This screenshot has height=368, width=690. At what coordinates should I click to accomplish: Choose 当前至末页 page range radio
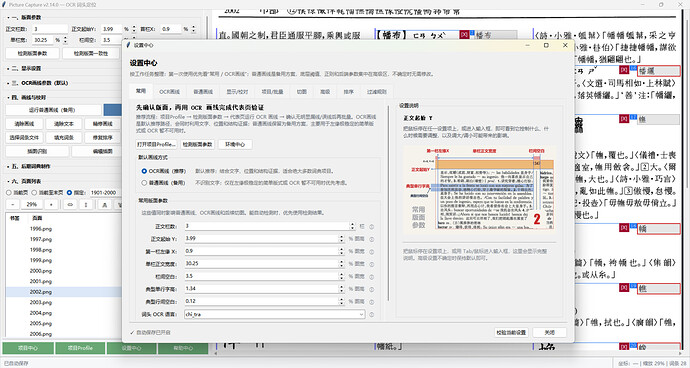tap(34, 192)
